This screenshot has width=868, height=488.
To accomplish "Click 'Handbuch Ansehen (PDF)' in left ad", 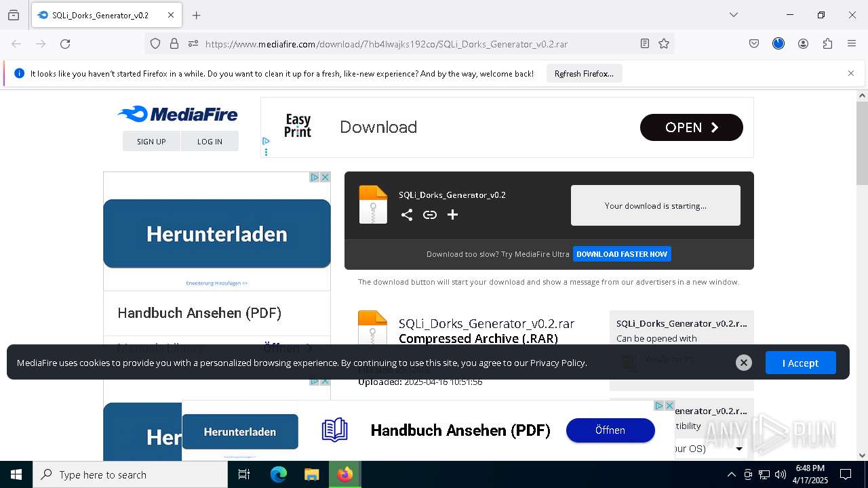I will [199, 313].
